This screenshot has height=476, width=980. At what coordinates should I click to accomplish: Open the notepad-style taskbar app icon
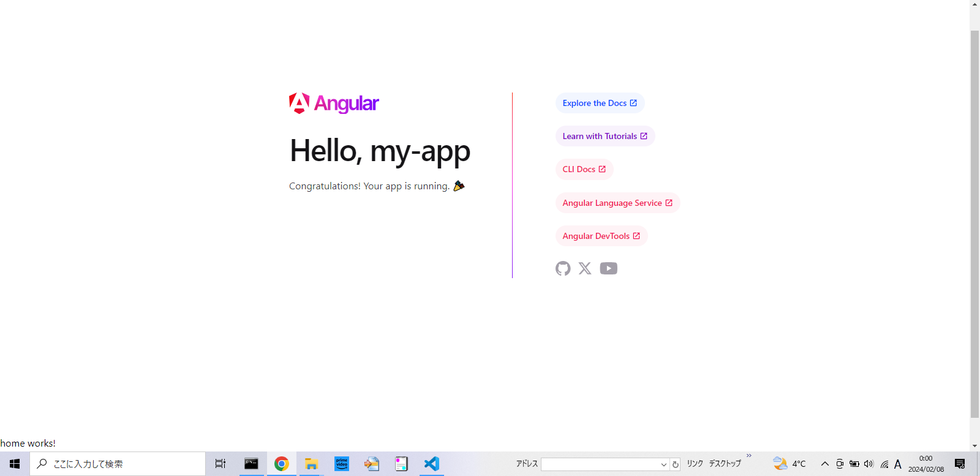click(x=401, y=464)
